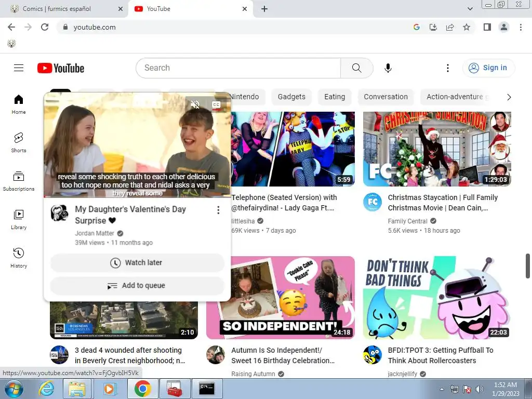
Task: Click share this page icon
Action: tap(450, 27)
